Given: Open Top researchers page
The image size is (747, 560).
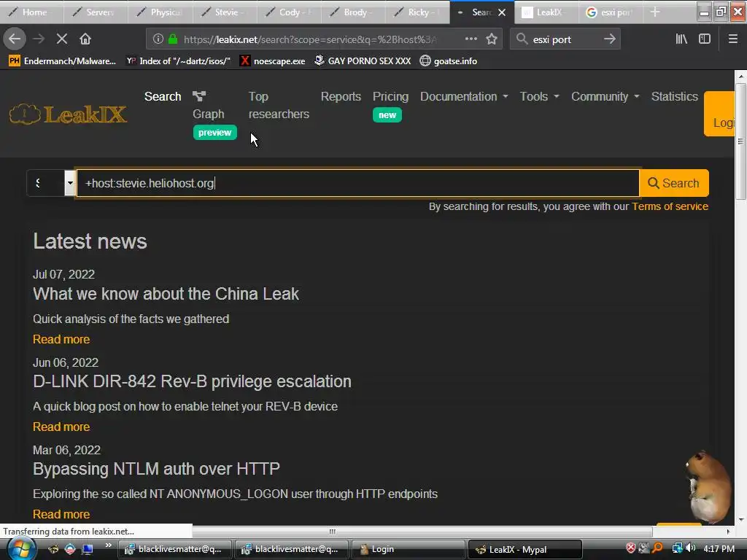Looking at the screenshot, I should (279, 105).
